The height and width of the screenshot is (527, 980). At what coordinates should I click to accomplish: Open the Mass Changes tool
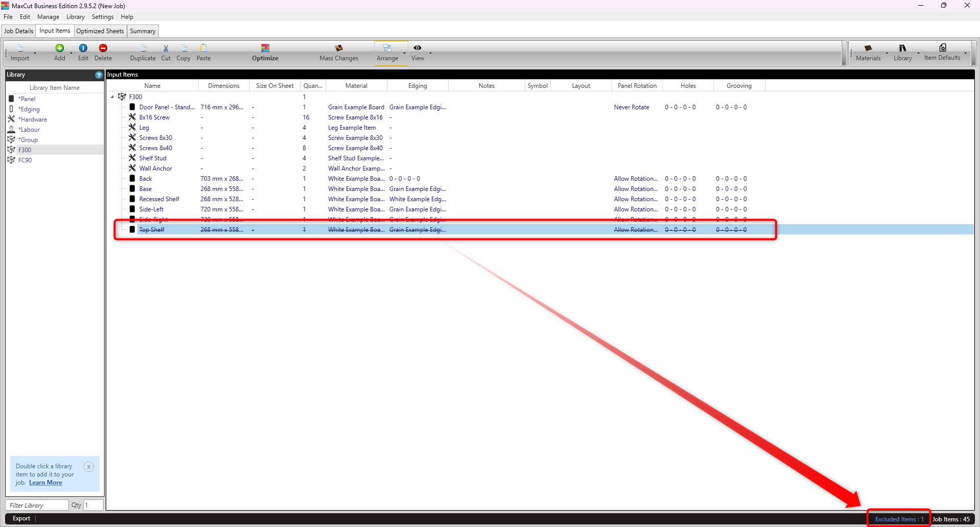pos(339,53)
